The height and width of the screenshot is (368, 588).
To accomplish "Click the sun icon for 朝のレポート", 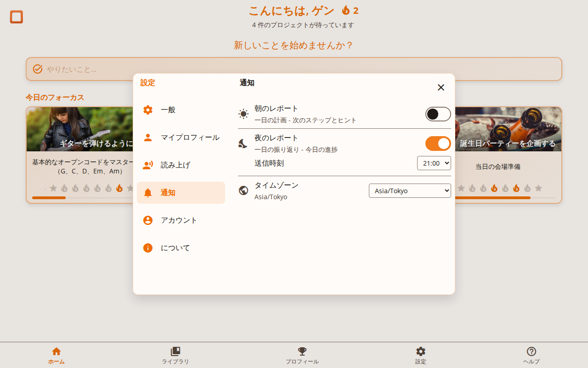I will (243, 114).
